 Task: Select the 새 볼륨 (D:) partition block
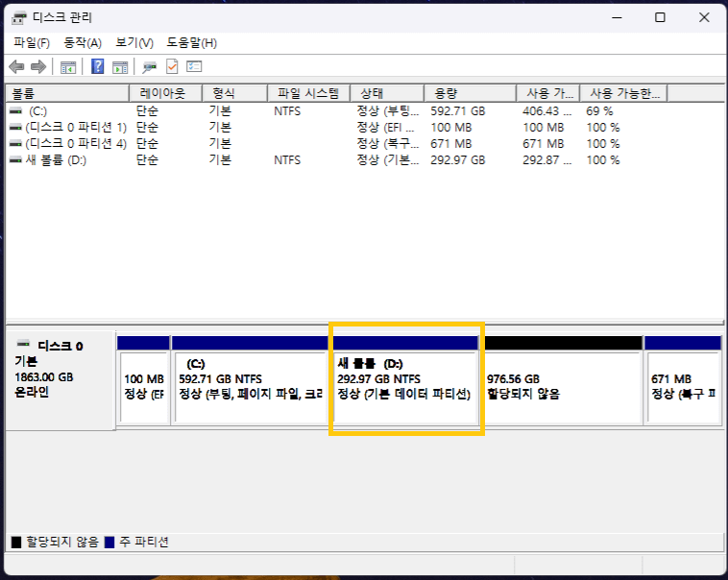click(406, 380)
